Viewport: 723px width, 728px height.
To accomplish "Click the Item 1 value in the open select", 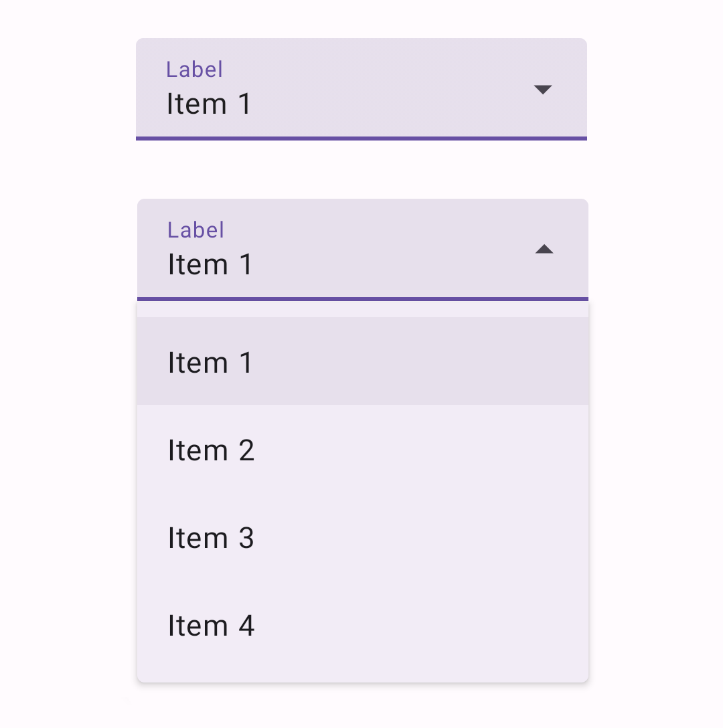I will 211,264.
